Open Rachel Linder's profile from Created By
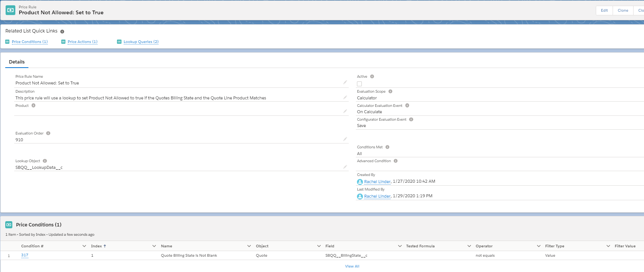The image size is (644, 272). point(378,182)
